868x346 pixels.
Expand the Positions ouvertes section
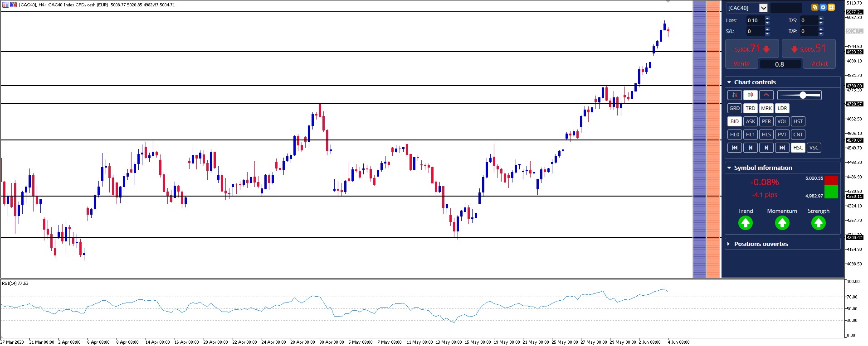[729, 244]
